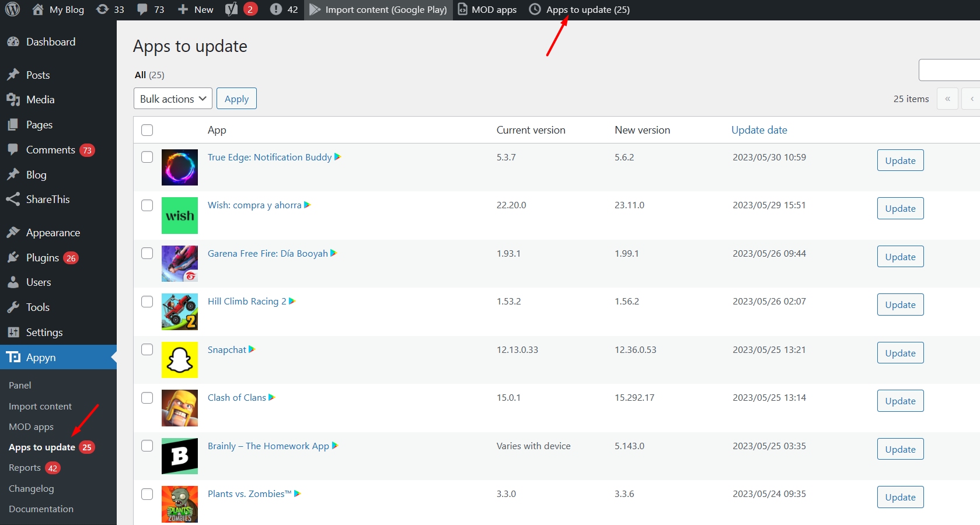
Task: Open the Appyn menu
Action: [x=58, y=357]
